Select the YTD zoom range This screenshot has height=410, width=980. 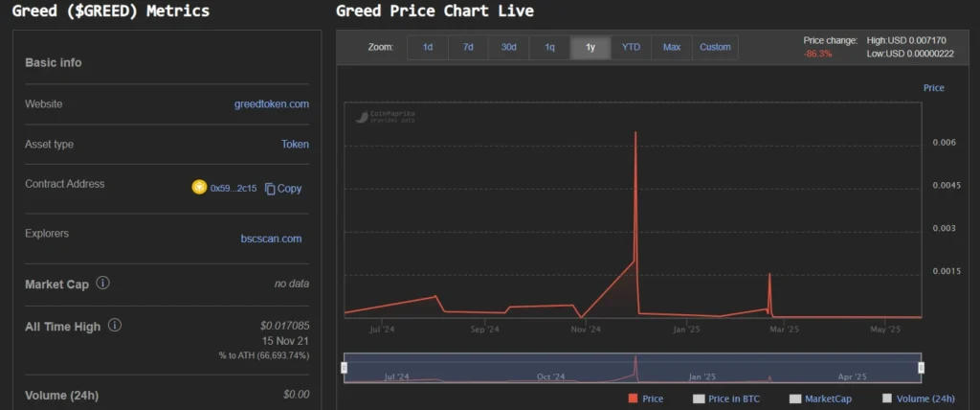pyautogui.click(x=631, y=47)
